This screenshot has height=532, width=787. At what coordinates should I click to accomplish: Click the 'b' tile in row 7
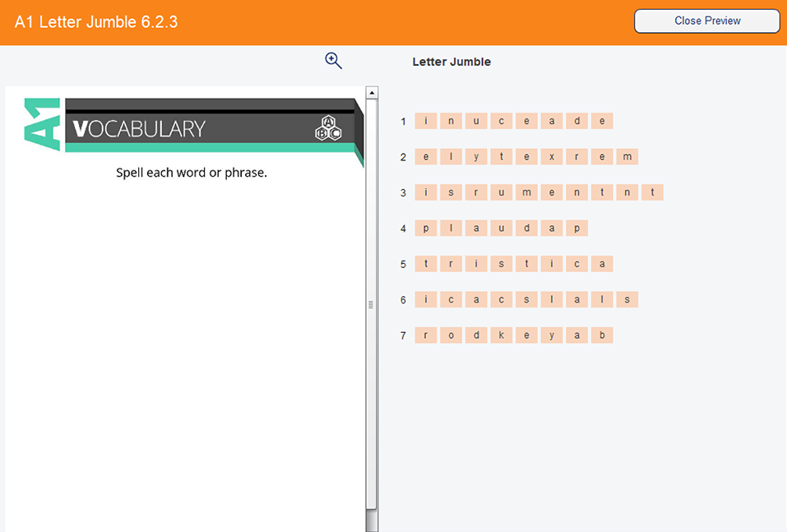[602, 335]
